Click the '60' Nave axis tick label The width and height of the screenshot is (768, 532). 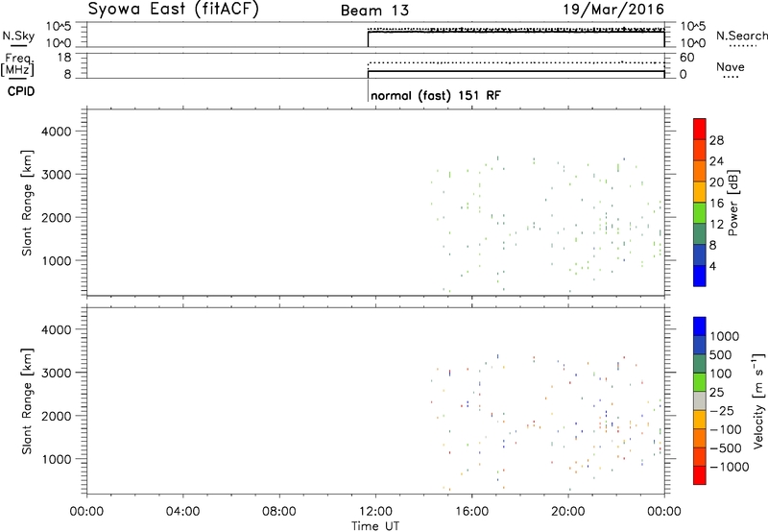tap(686, 58)
